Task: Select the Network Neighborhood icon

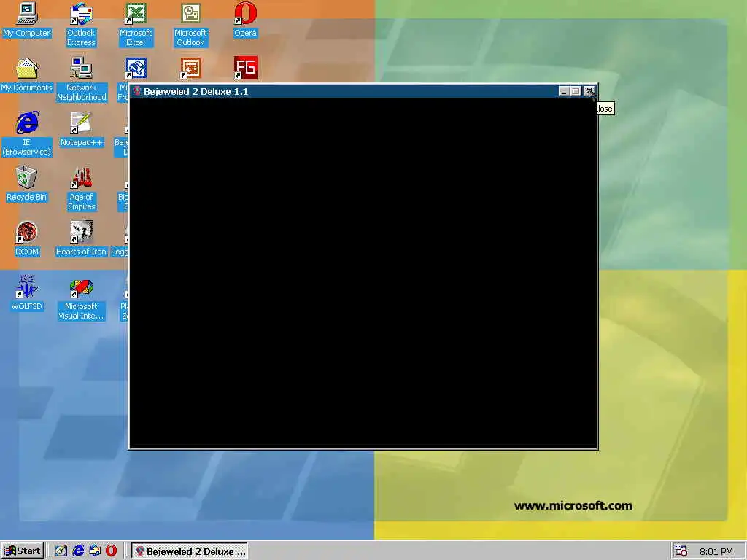Action: tap(82, 79)
